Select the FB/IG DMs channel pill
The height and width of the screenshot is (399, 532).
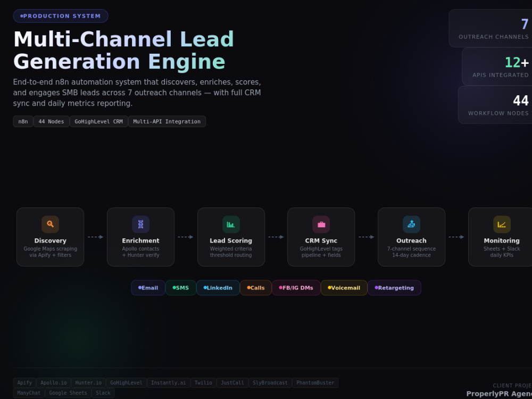click(x=296, y=288)
